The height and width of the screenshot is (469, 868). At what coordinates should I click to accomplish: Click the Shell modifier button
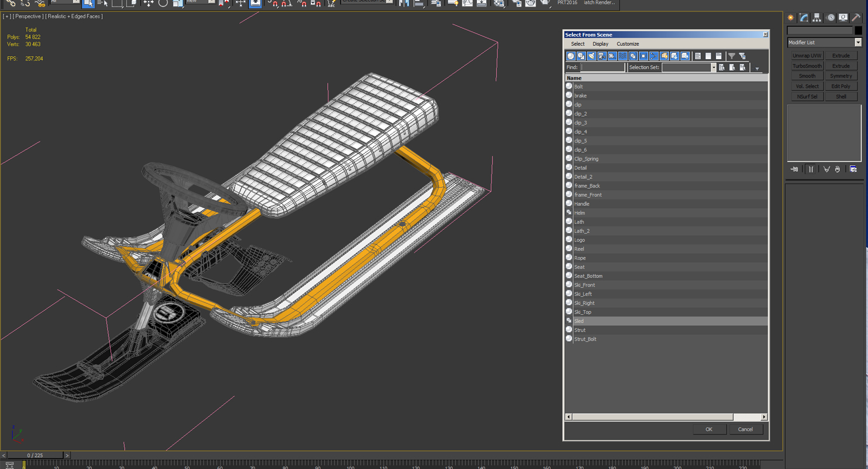(841, 97)
